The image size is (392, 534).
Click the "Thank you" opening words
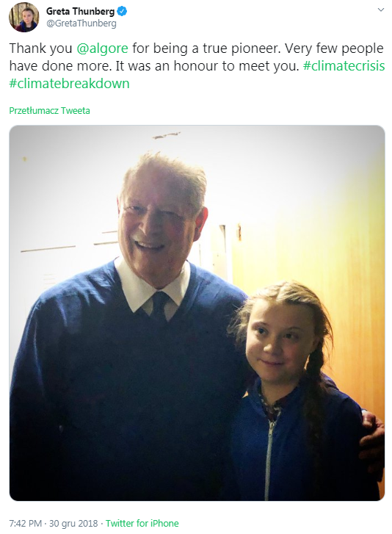pyautogui.click(x=41, y=48)
